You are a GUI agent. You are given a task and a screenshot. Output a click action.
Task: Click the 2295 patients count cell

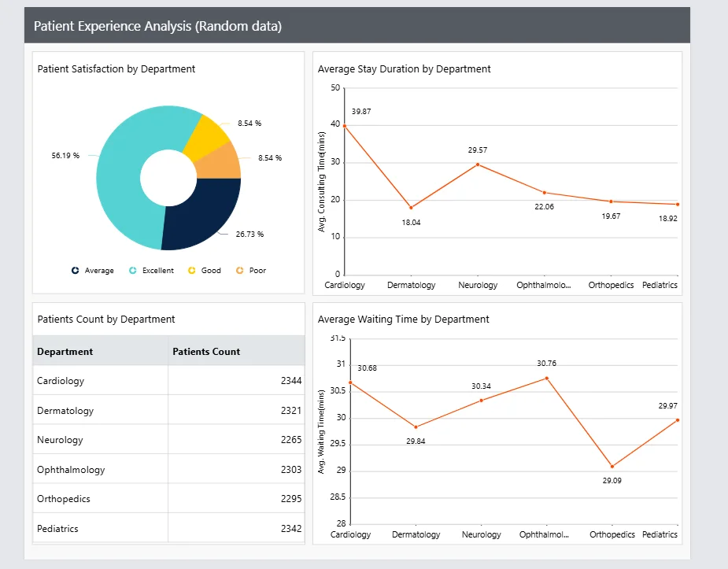236,498
